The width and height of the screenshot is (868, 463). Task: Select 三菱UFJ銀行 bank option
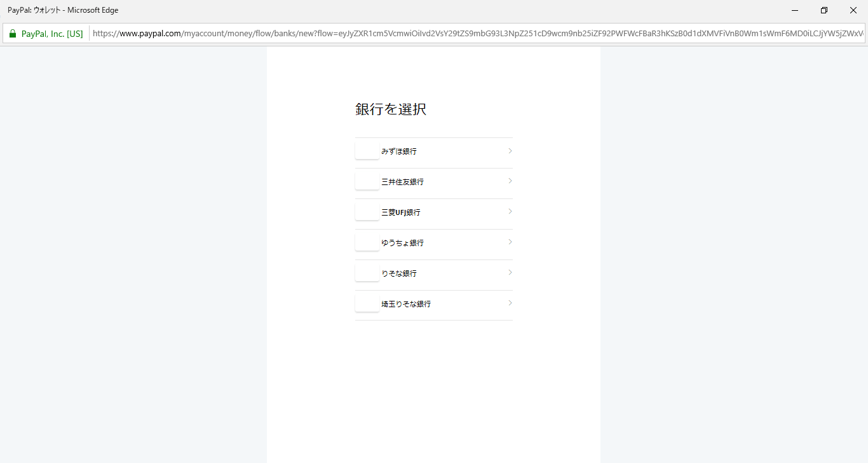(433, 212)
